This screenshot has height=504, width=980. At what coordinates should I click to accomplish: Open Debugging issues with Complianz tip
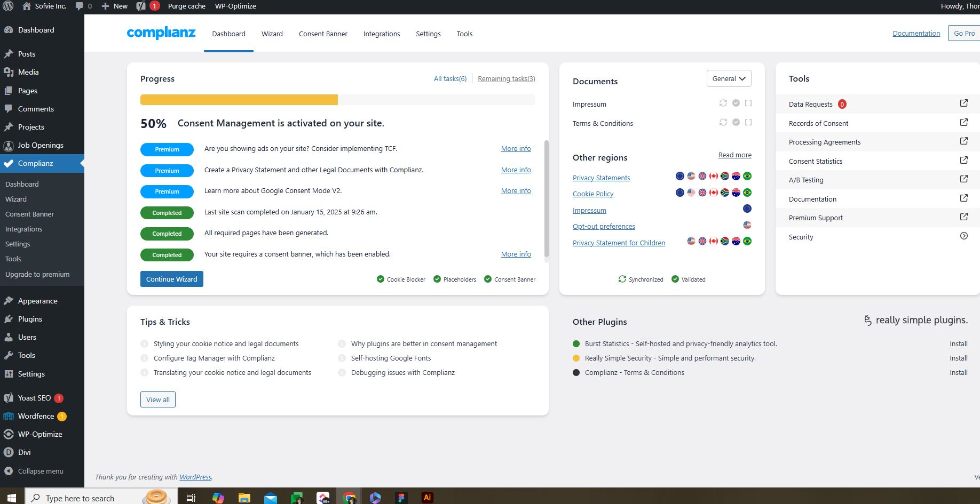[x=403, y=372]
